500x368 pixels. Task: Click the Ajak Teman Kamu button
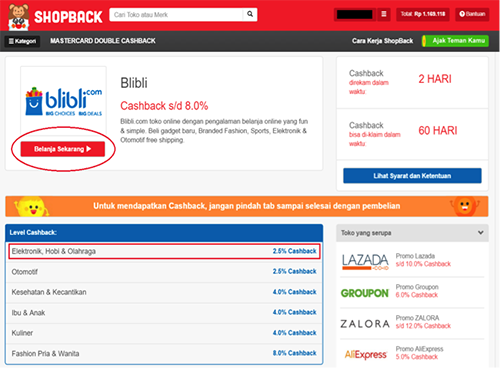pyautogui.click(x=455, y=41)
